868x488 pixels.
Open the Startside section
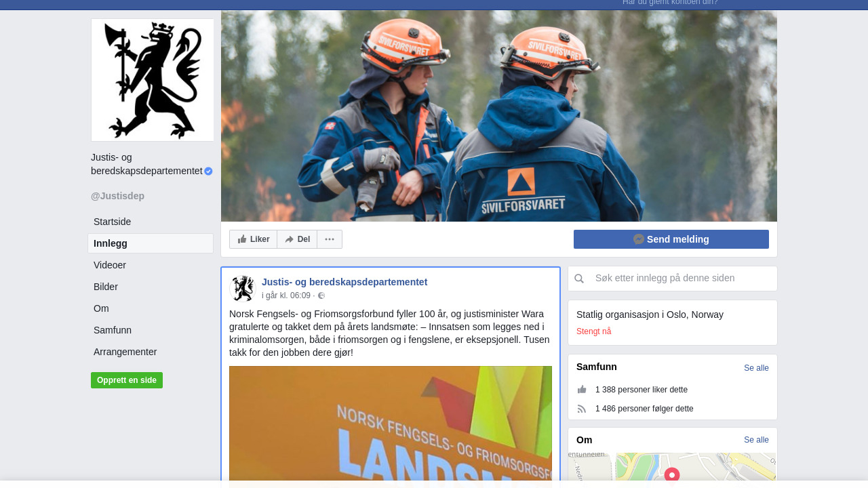point(113,222)
